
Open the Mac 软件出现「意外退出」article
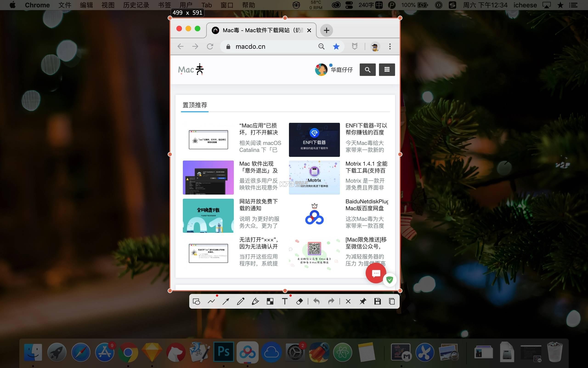click(x=258, y=167)
